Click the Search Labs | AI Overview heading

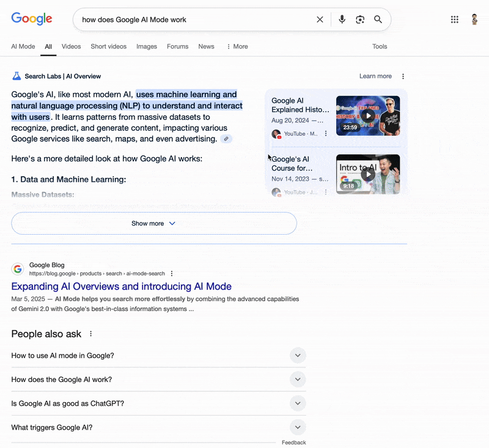63,76
